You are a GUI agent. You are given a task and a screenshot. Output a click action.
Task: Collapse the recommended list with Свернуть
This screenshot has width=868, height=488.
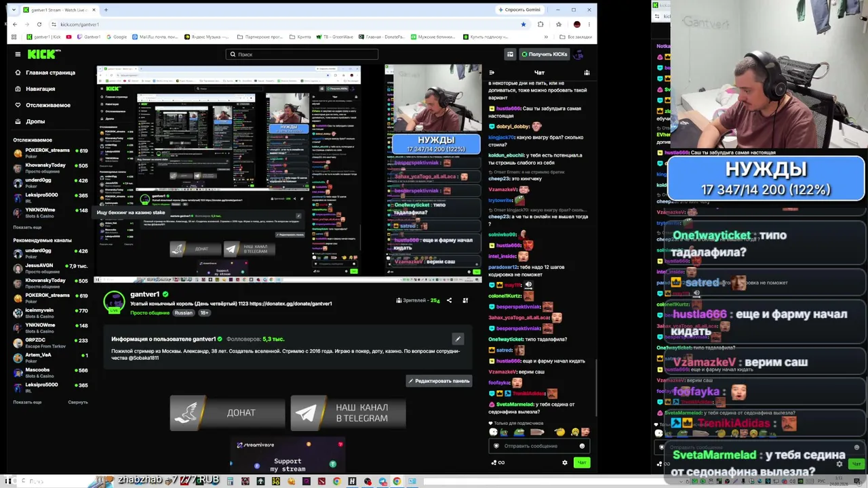(x=78, y=402)
